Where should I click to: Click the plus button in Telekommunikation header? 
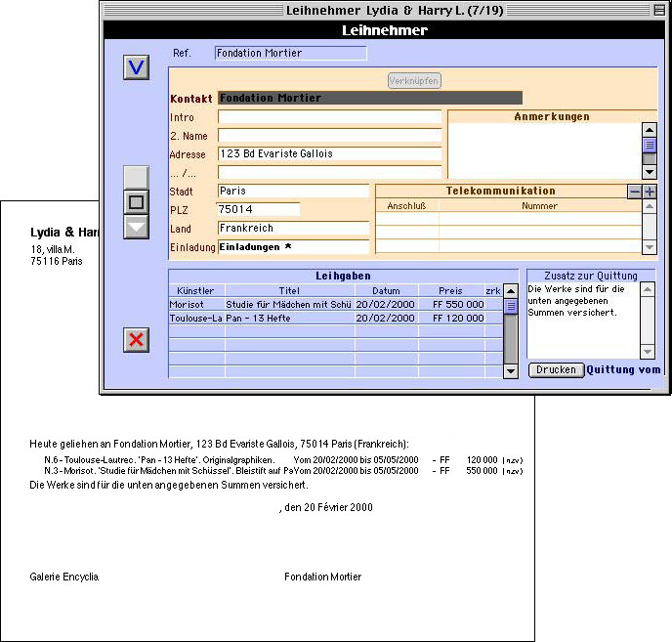point(650,192)
